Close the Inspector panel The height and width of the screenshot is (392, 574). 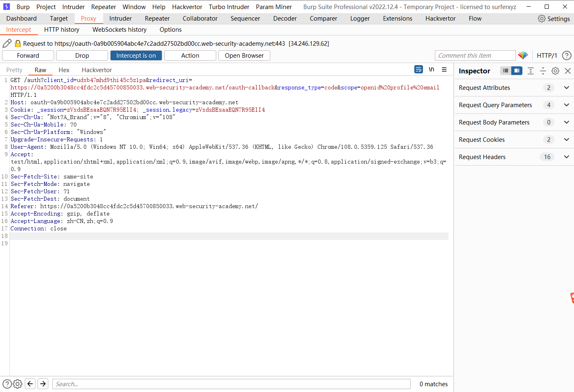(x=568, y=70)
